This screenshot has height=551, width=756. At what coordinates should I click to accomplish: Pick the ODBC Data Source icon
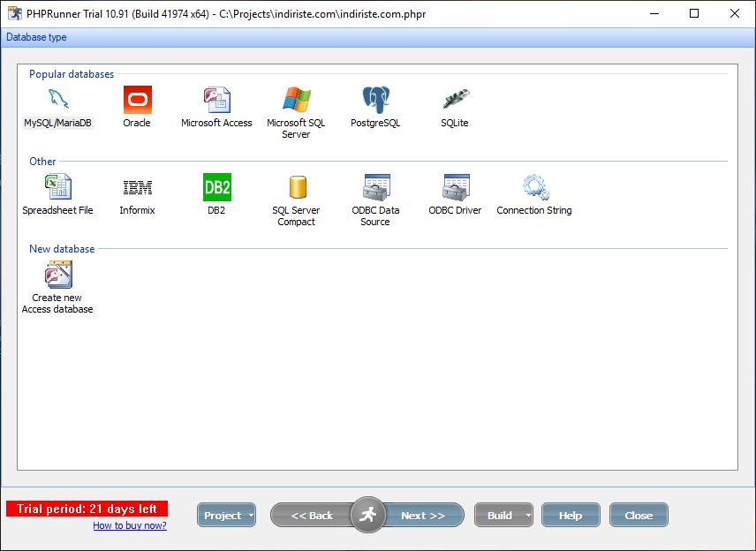coord(376,187)
